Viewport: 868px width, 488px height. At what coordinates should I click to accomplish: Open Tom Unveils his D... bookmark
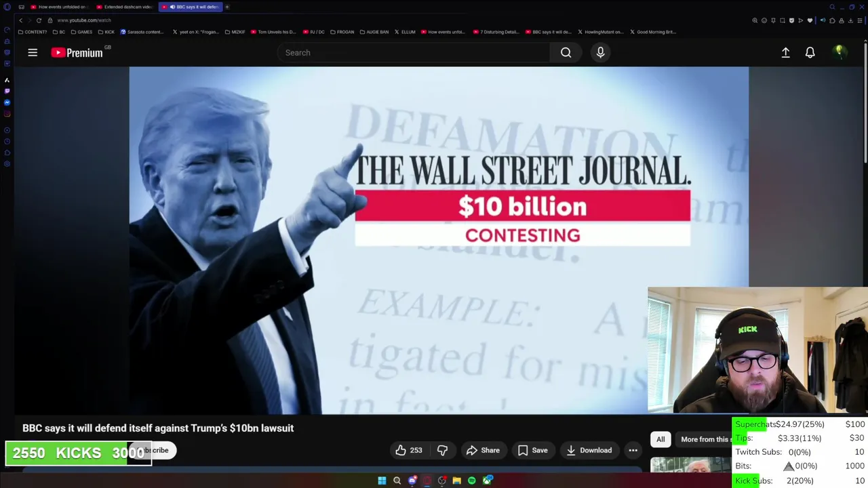tap(274, 32)
